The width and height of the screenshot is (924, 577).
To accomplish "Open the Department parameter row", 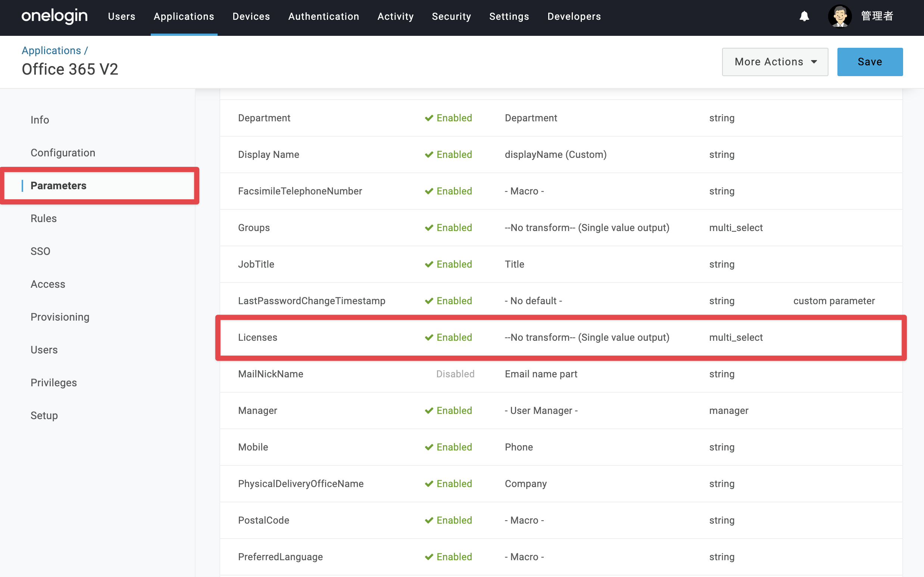I will [561, 118].
